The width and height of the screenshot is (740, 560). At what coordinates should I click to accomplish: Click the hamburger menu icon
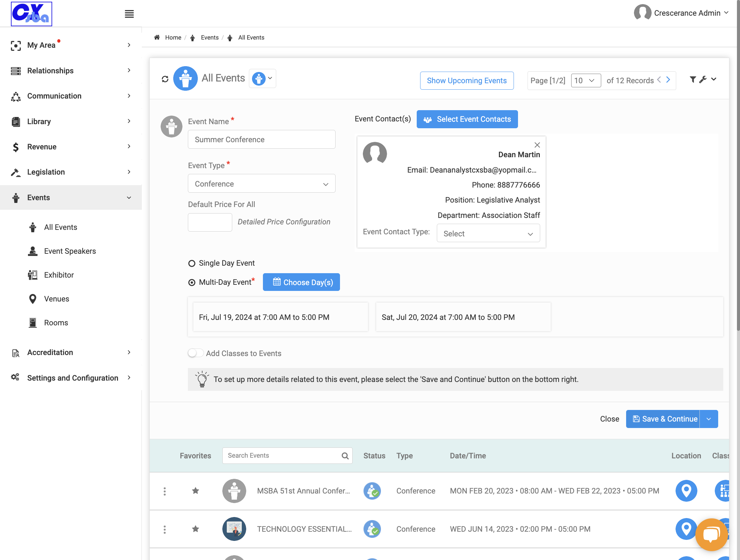click(129, 14)
